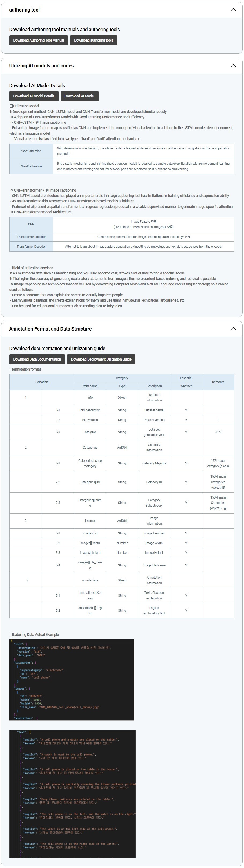Tick the square beside Utilization Model
Screen dimensions: 244x868
11,106
